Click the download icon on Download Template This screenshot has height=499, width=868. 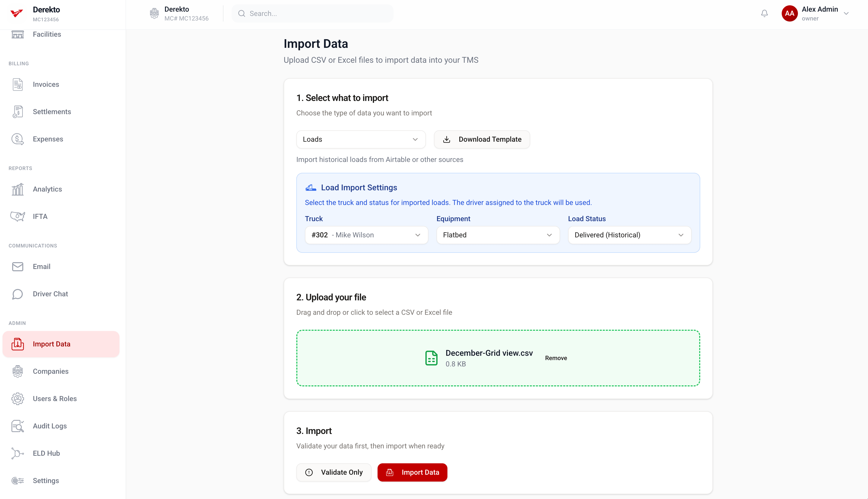click(446, 139)
